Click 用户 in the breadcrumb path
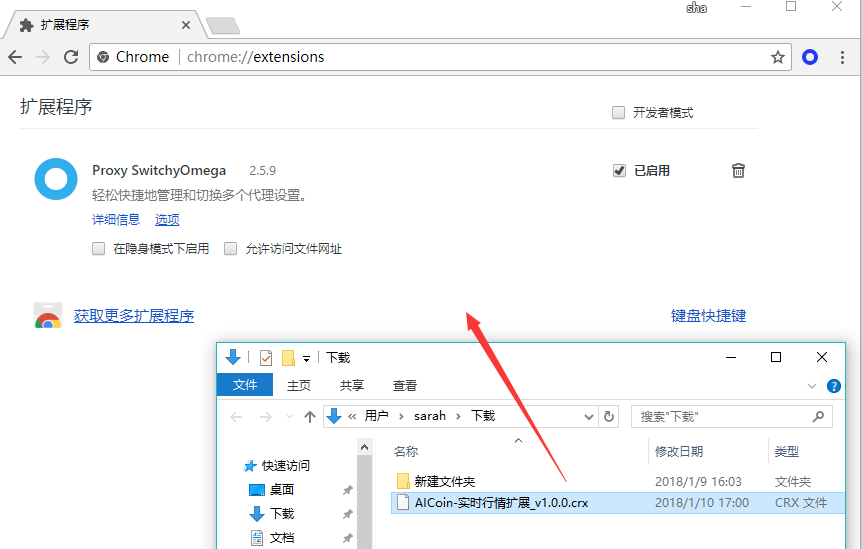Image resolution: width=863 pixels, height=549 pixels. point(376,416)
